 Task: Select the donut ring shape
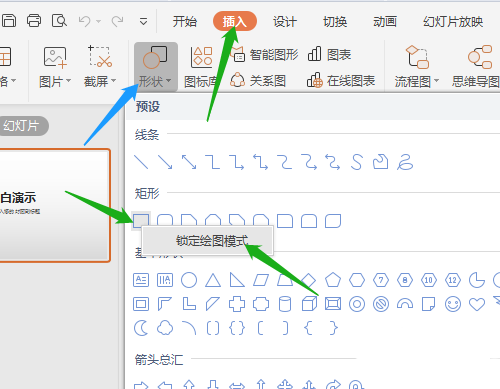pyautogui.click(x=357, y=304)
